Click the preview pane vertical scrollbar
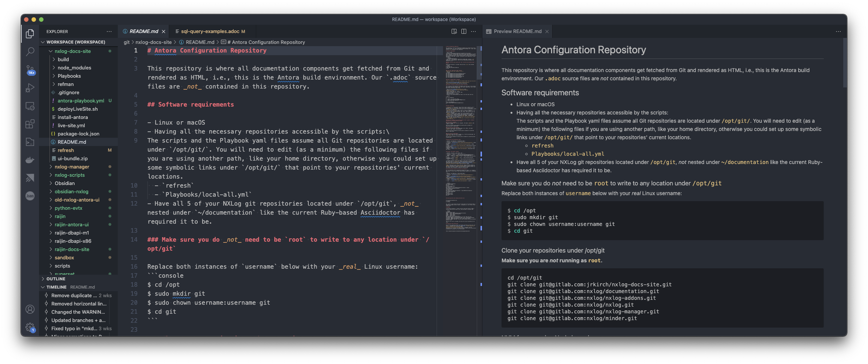The width and height of the screenshot is (868, 364). coord(845,63)
